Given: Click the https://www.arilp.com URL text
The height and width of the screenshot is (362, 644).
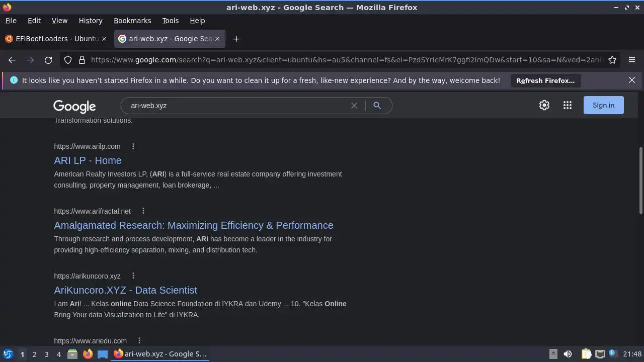Looking at the screenshot, I should click(87, 146).
